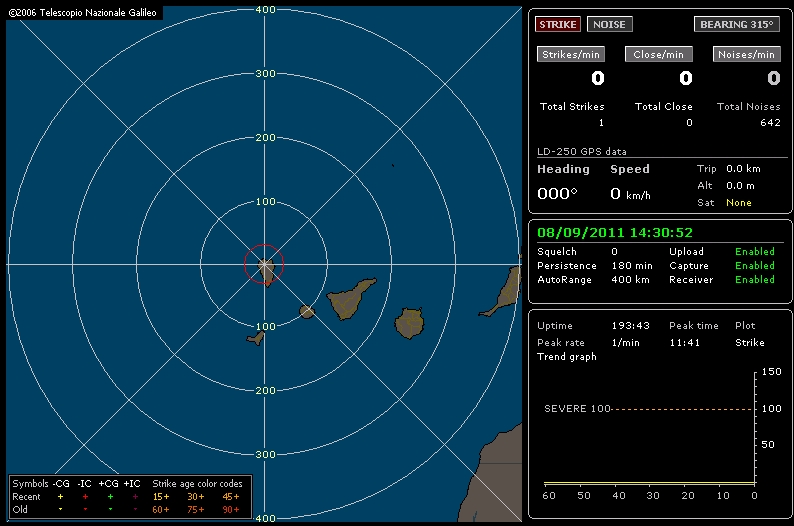
Task: Click the 15+ strike age color code
Action: tap(162, 496)
